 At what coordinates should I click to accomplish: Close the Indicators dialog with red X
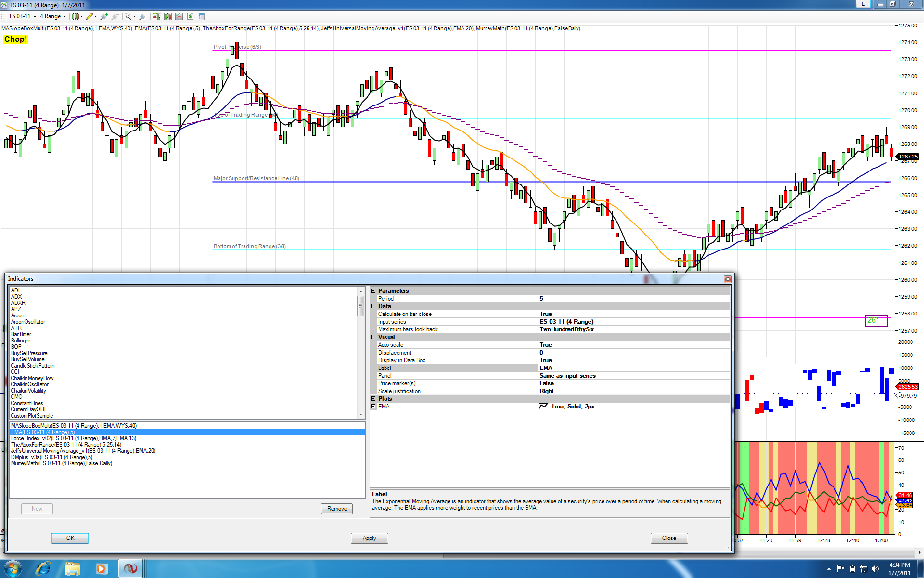pos(727,279)
